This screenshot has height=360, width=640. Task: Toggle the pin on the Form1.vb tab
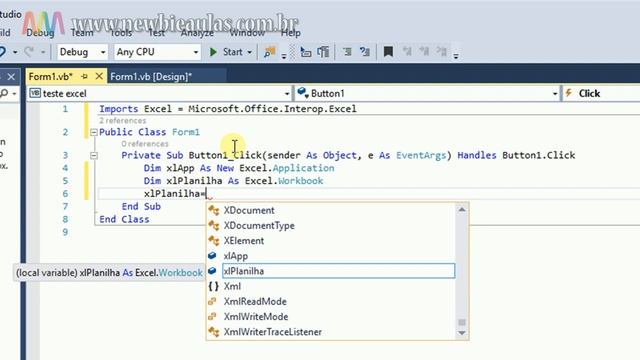pyautogui.click(x=84, y=76)
